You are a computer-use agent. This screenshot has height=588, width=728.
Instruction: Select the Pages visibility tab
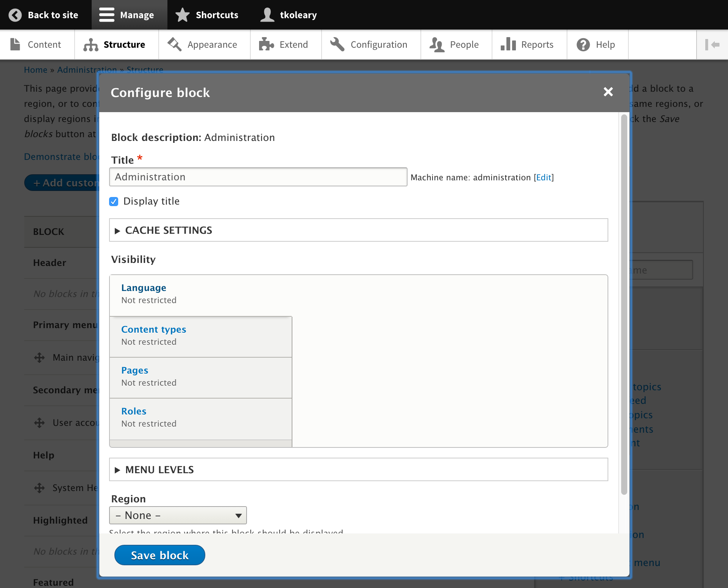201,378
